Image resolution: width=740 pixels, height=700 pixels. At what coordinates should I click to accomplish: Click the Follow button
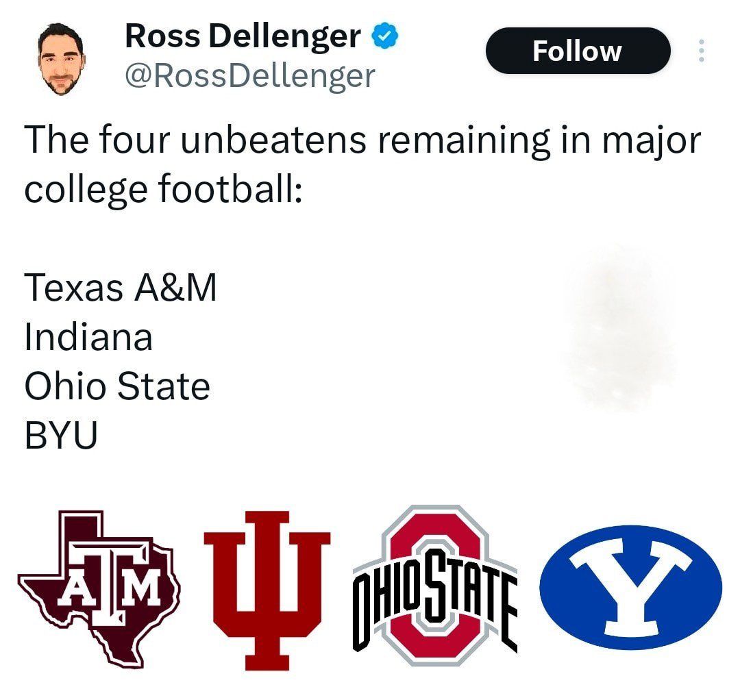(x=577, y=51)
